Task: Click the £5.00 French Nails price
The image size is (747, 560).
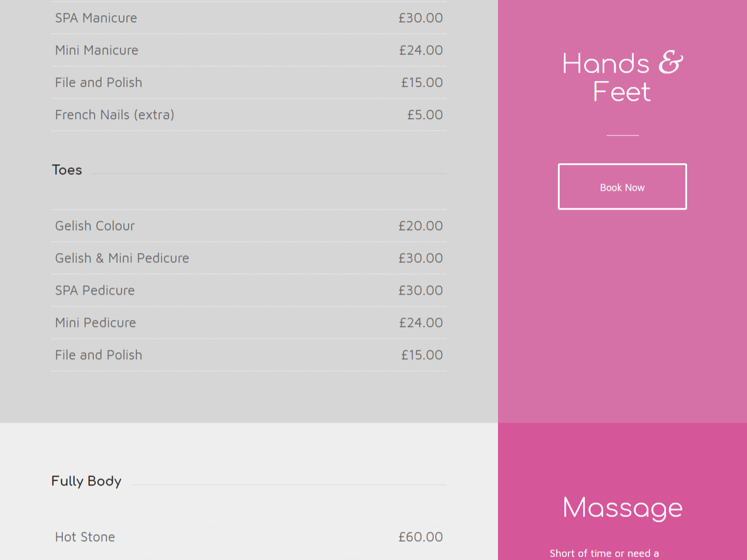Action: click(425, 114)
